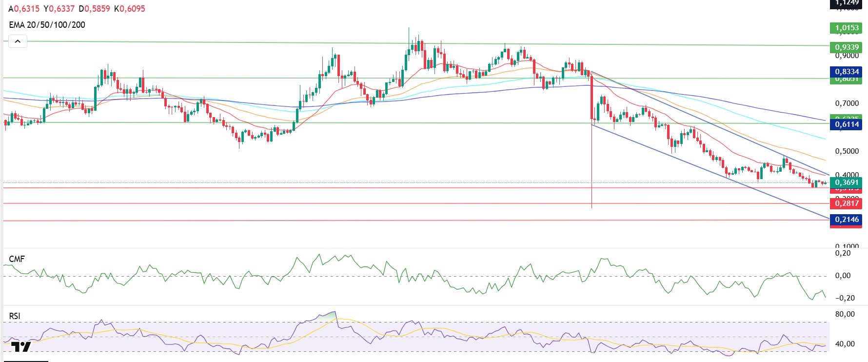Click the current price label 0,3691
Viewport: 868px width, 362px height.
847,182
